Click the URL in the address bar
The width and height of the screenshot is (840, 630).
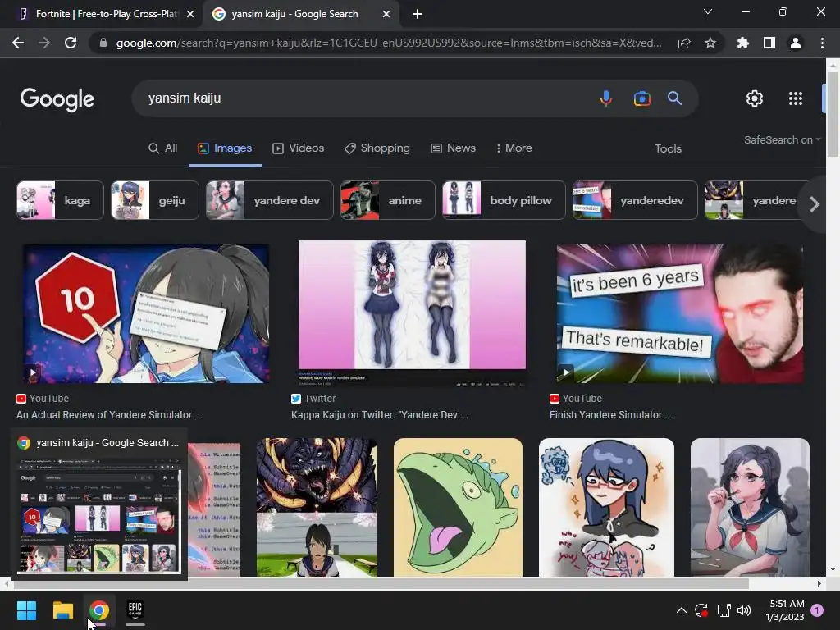(388, 43)
